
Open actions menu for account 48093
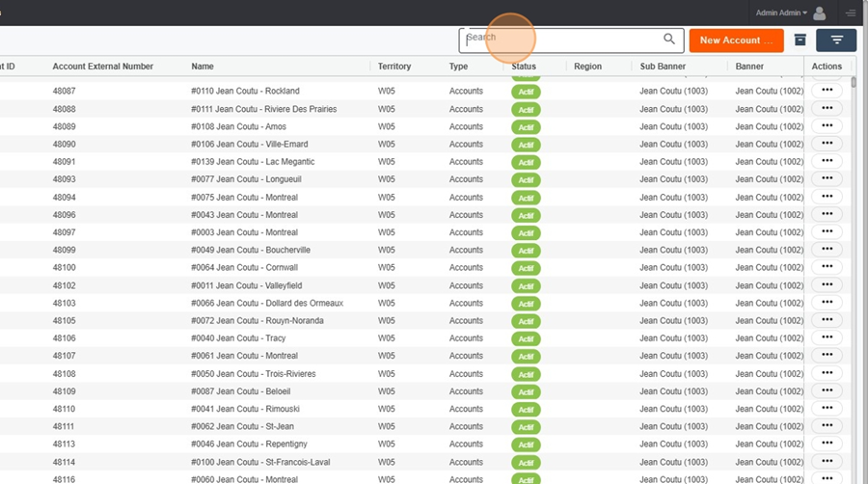pos(827,178)
